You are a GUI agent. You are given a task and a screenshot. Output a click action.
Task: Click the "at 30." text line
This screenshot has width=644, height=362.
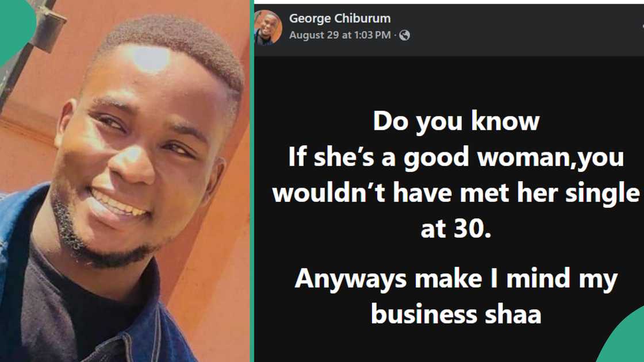tap(456, 229)
